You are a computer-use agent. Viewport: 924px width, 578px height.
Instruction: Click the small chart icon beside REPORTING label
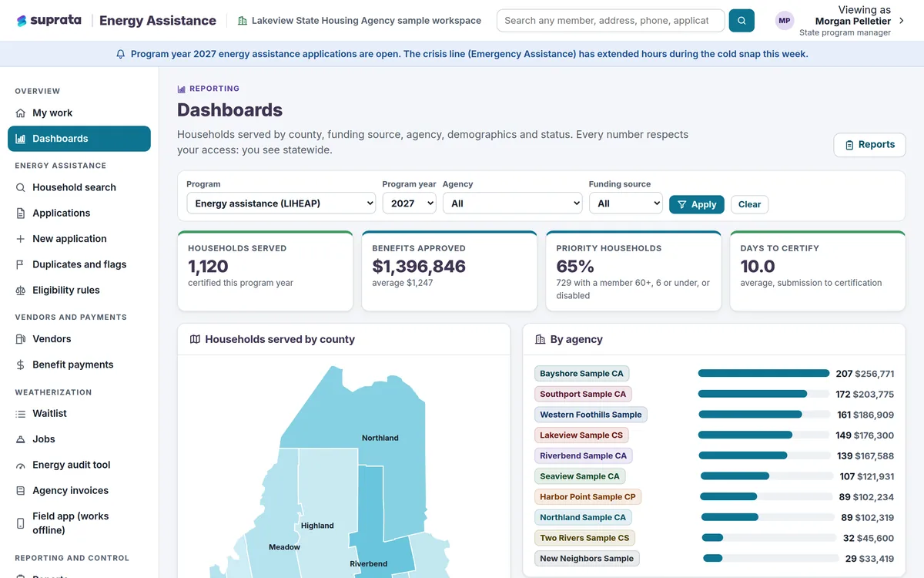(182, 89)
